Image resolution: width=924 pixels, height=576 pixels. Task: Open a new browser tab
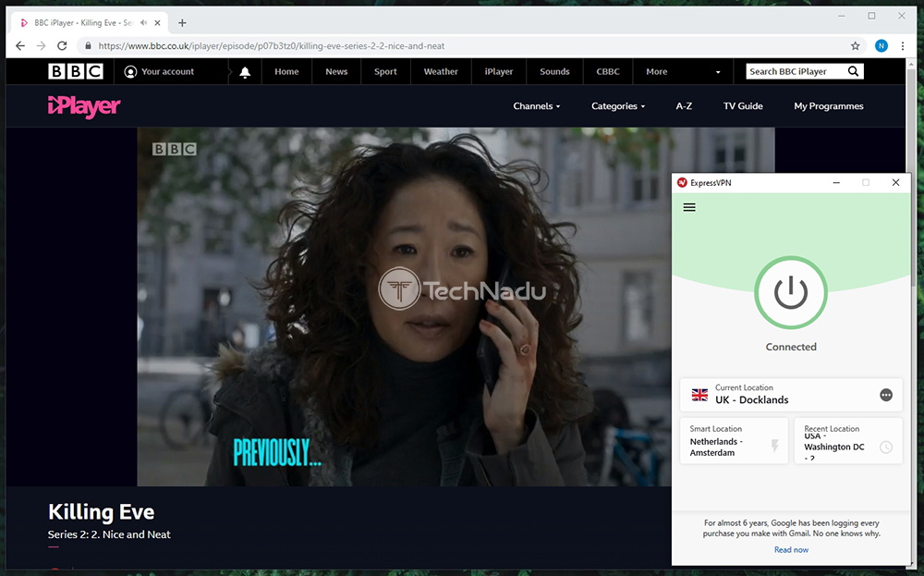point(182,23)
